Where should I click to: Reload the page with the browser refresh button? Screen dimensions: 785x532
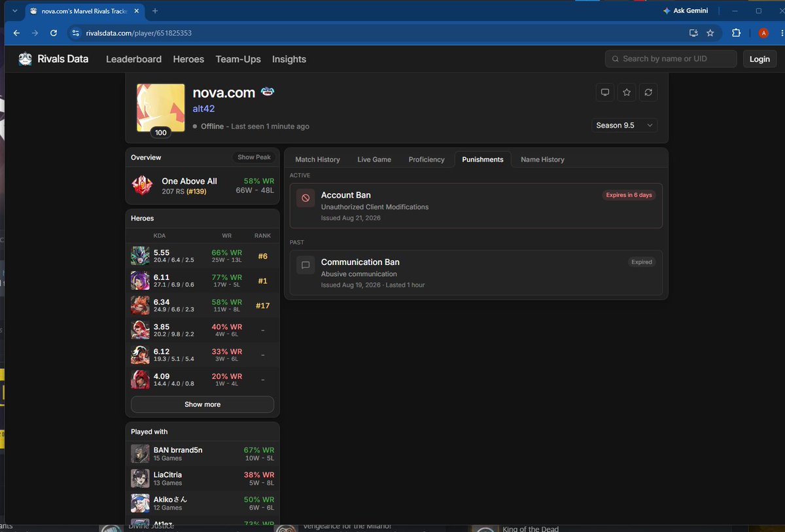pyautogui.click(x=54, y=33)
